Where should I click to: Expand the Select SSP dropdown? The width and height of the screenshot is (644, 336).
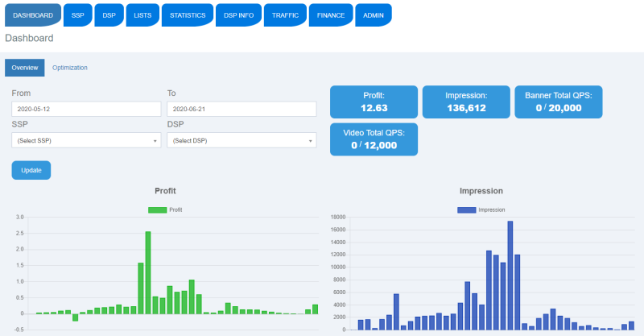pos(86,141)
